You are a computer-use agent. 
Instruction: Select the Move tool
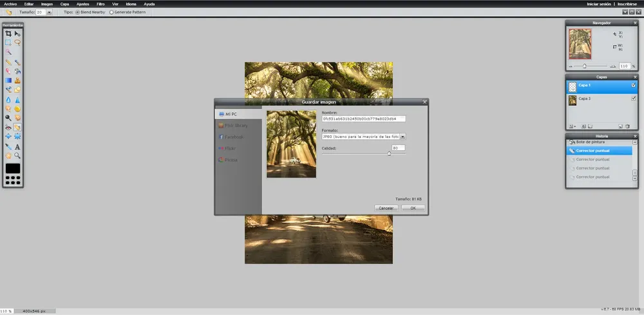[17, 33]
